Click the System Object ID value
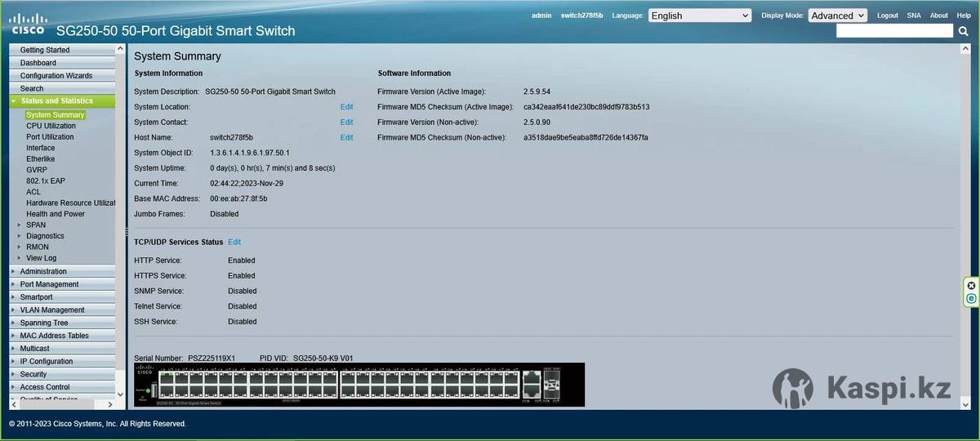Image resolution: width=980 pixels, height=441 pixels. pyautogui.click(x=250, y=153)
